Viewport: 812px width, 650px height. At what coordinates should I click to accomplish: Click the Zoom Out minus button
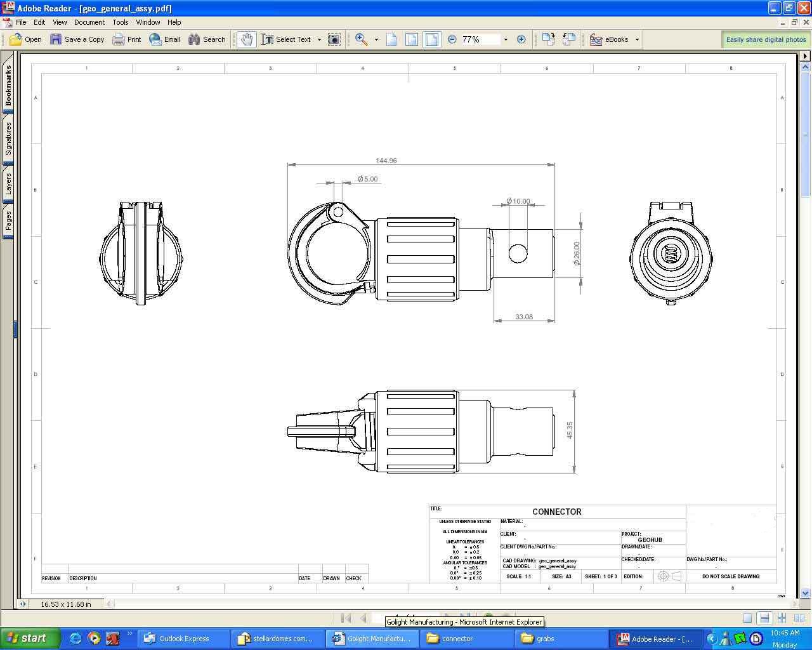click(452, 39)
